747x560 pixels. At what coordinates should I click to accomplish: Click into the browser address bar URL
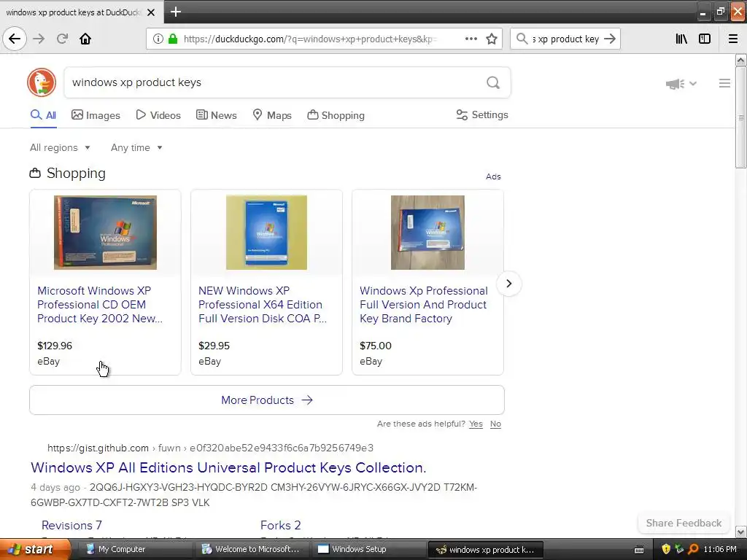(309, 39)
